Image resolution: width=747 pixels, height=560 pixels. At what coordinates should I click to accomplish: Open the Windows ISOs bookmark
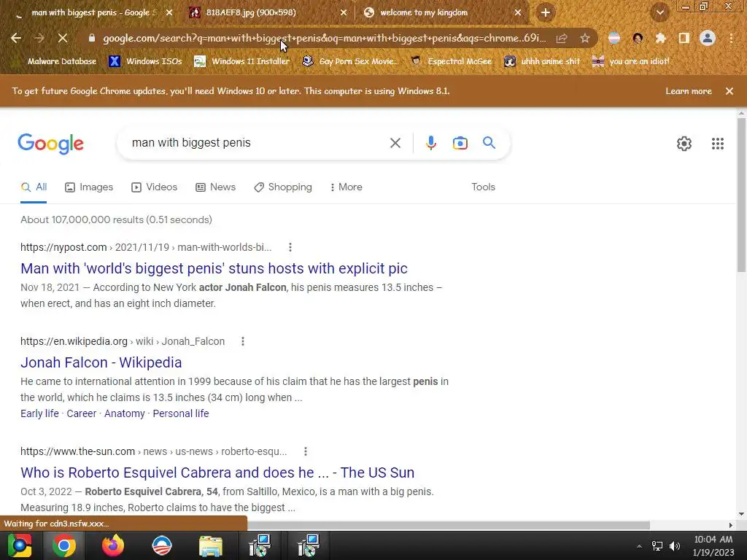coord(146,61)
